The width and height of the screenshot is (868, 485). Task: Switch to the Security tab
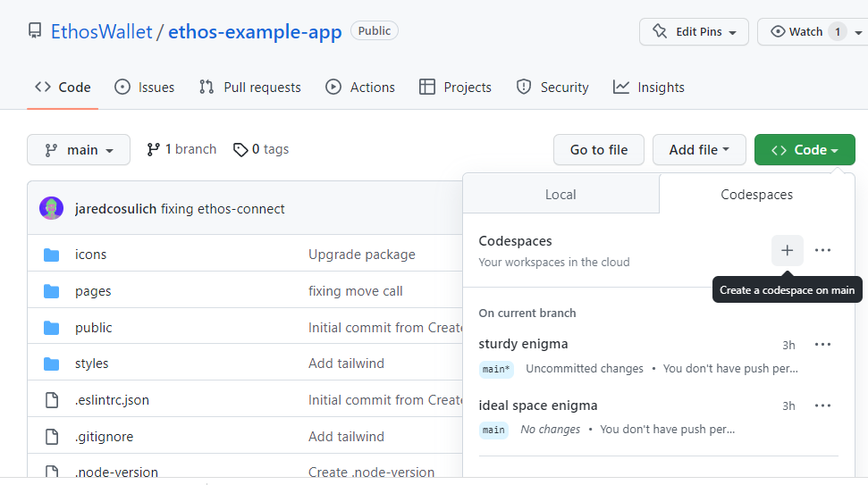552,88
